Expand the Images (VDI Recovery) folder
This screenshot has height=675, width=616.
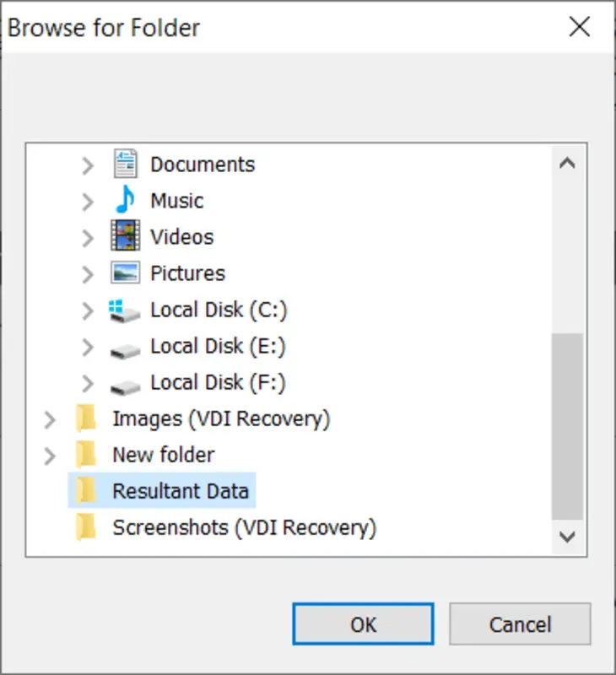pyautogui.click(x=51, y=418)
